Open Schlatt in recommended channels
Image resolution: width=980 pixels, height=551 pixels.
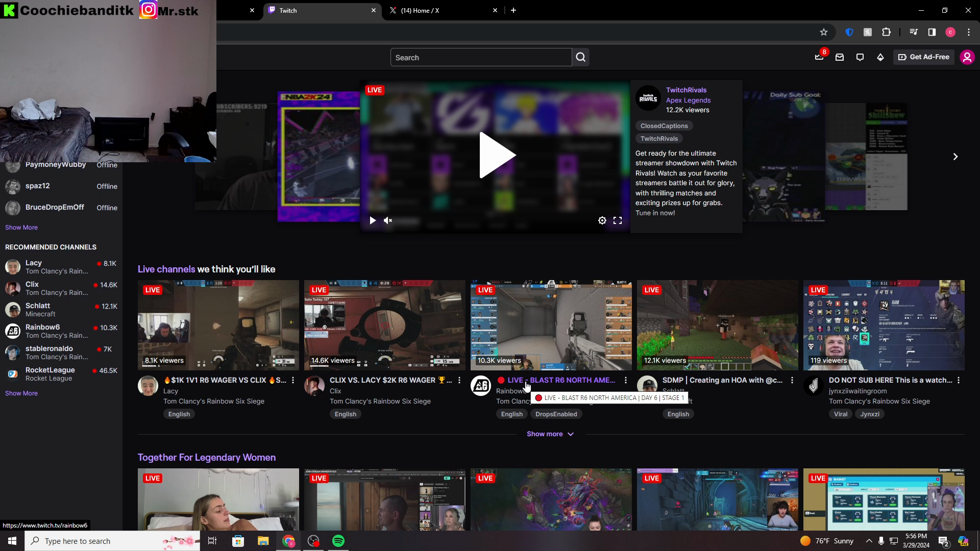[x=61, y=310]
